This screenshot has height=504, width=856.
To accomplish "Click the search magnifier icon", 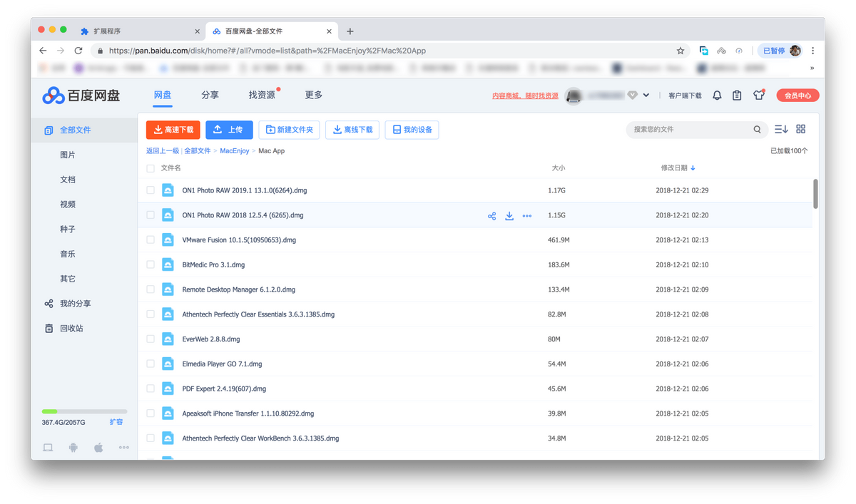I will click(x=757, y=130).
